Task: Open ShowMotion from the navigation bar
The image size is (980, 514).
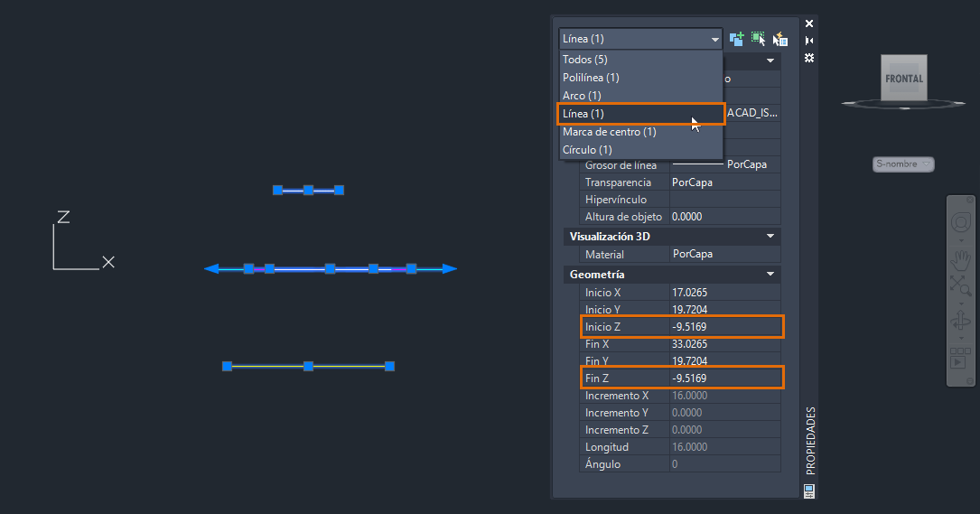Action: [x=961, y=359]
